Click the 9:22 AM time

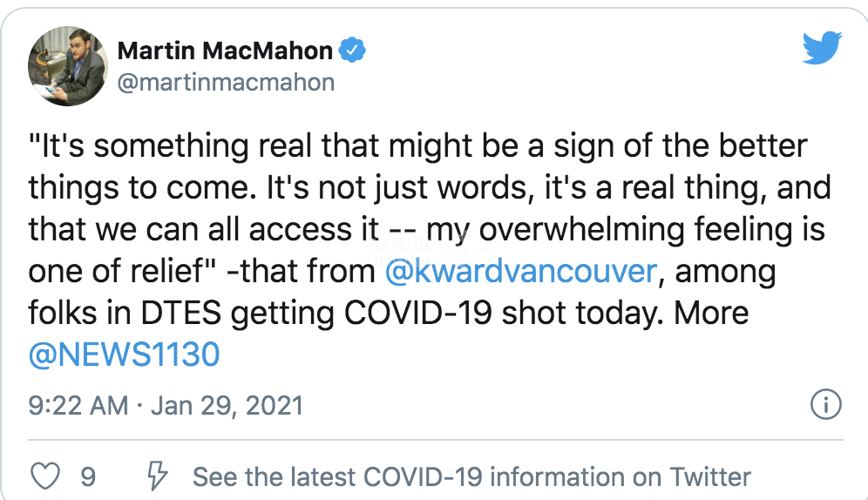coord(78,405)
